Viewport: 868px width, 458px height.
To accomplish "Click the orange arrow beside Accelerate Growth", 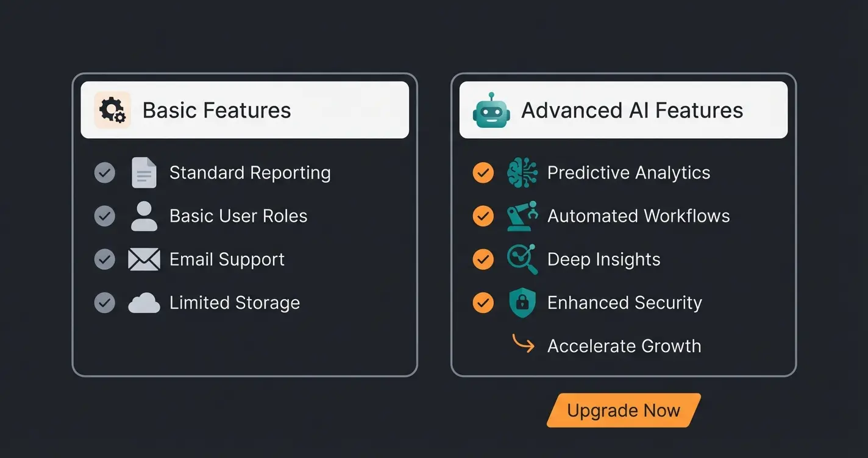I will (523, 344).
